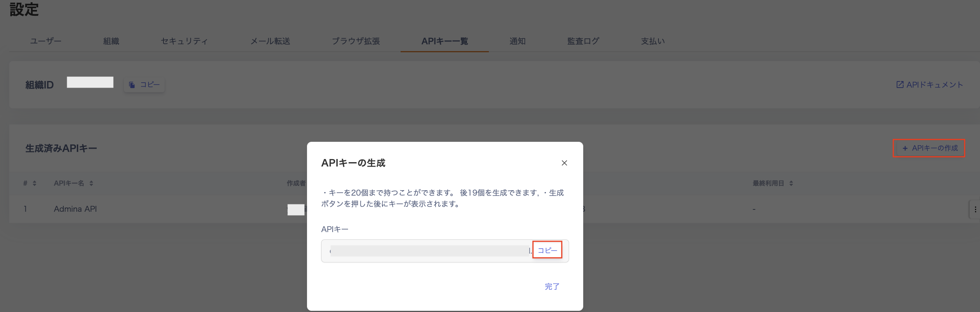
Task: Copy the generated API key
Action: (x=547, y=251)
